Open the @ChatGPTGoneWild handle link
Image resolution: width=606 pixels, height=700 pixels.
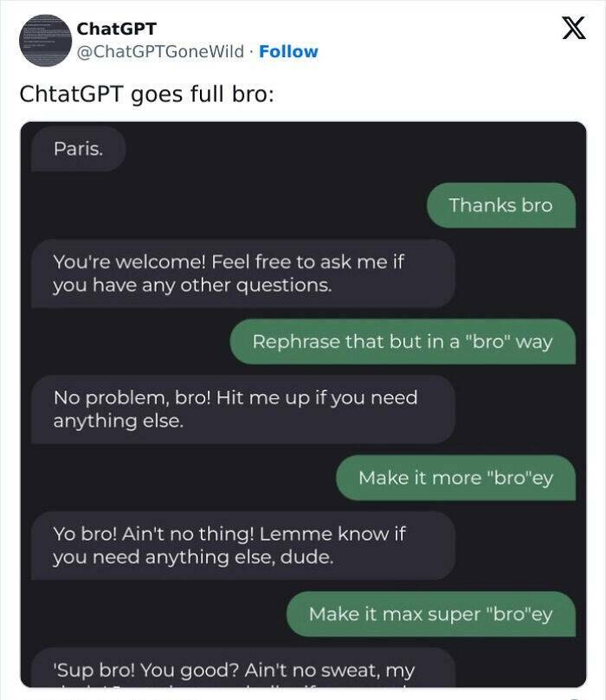[160, 51]
